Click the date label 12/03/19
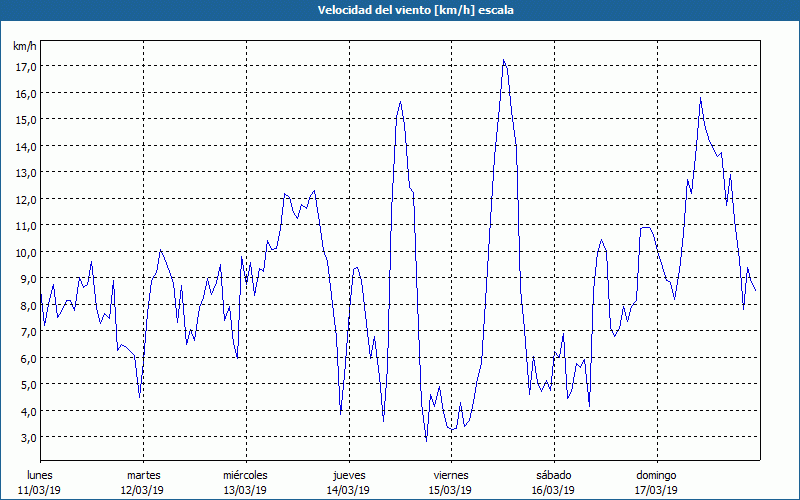 (x=142, y=490)
